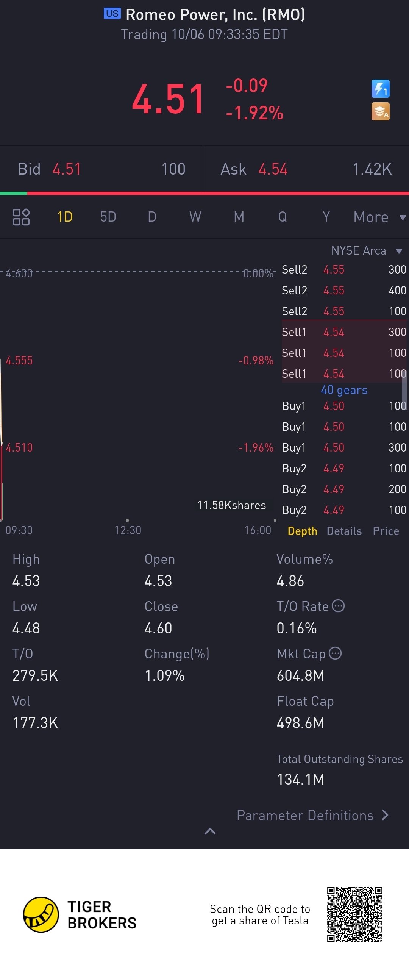Select the Depth tab

[303, 531]
